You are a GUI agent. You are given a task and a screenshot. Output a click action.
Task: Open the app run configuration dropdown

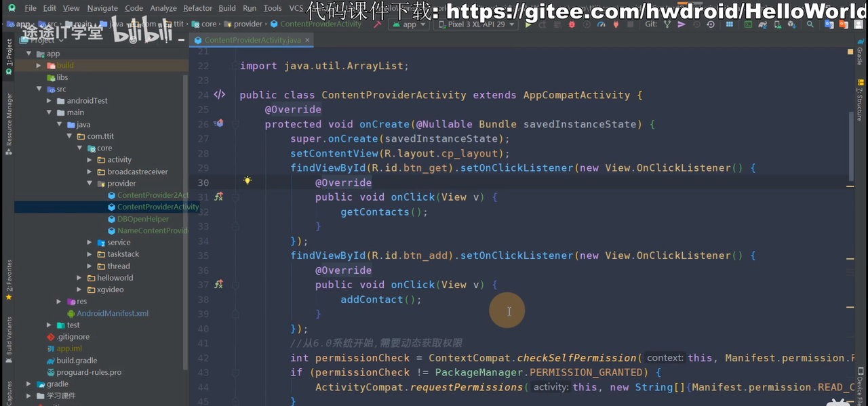409,24
